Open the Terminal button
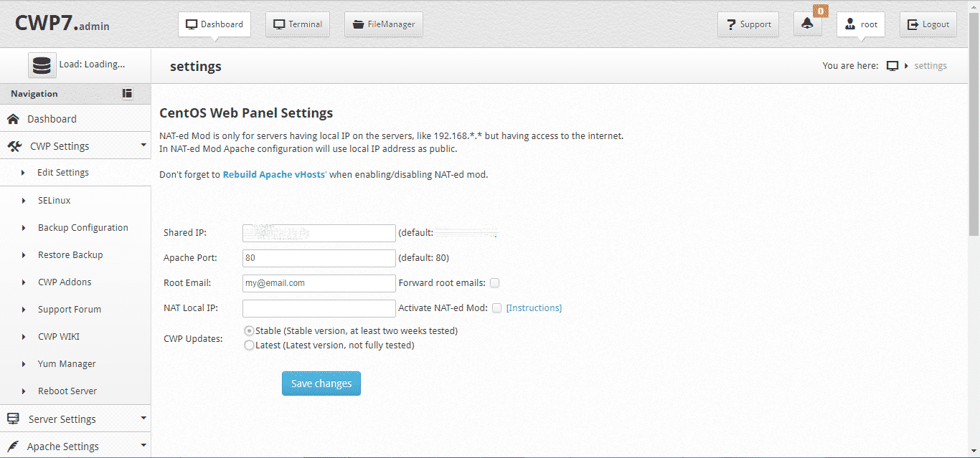The width and height of the screenshot is (980, 458). (x=298, y=24)
